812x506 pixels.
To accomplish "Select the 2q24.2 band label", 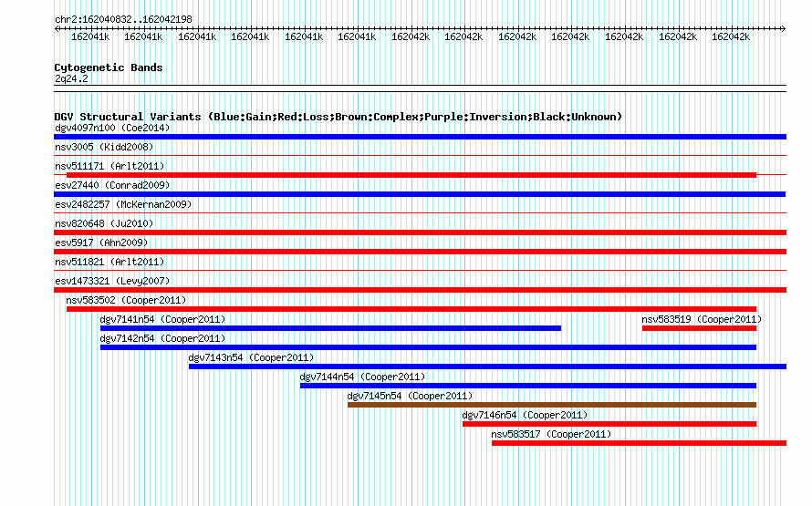I will pos(71,78).
